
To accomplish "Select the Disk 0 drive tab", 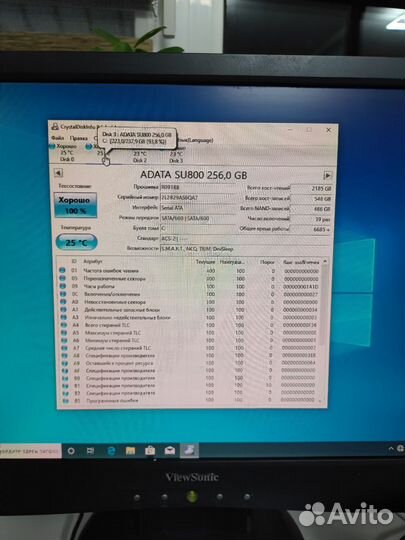I will click(67, 153).
